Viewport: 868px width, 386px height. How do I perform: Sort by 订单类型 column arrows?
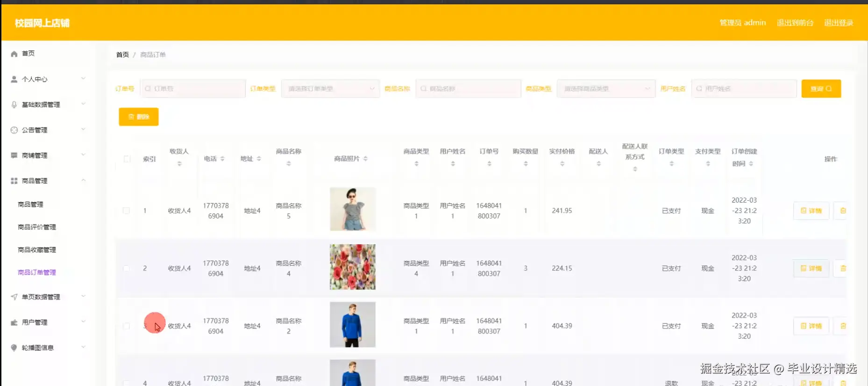tap(671, 164)
